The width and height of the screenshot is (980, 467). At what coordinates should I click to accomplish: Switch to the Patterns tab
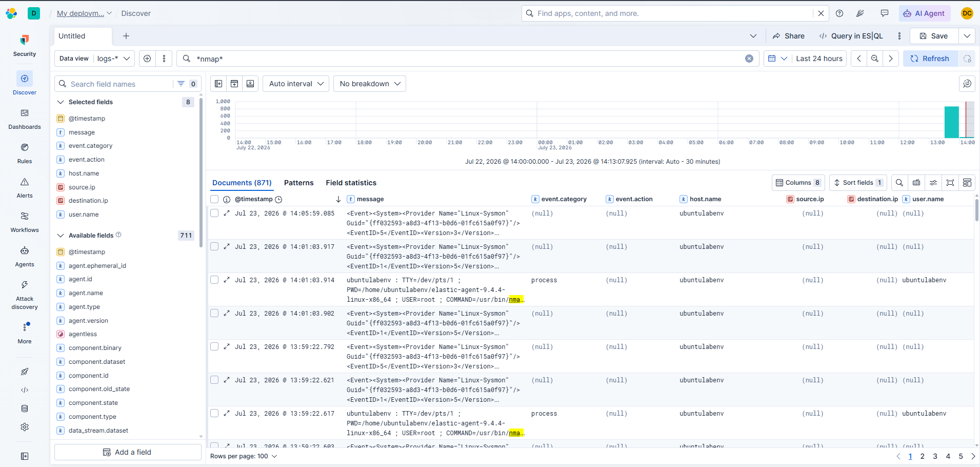pyautogui.click(x=299, y=183)
